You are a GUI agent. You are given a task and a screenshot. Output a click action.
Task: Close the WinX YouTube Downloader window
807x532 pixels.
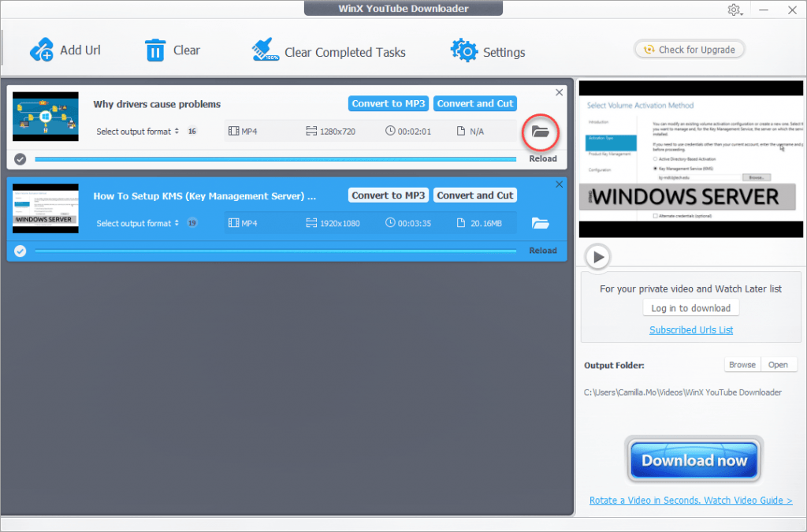click(792, 9)
